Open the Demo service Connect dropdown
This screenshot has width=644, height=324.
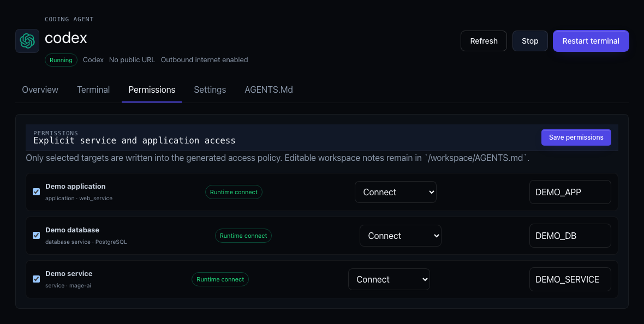[x=389, y=279]
